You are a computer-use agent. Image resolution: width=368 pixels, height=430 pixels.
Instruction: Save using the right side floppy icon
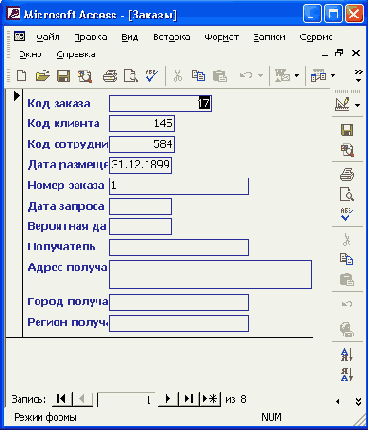pos(347,130)
